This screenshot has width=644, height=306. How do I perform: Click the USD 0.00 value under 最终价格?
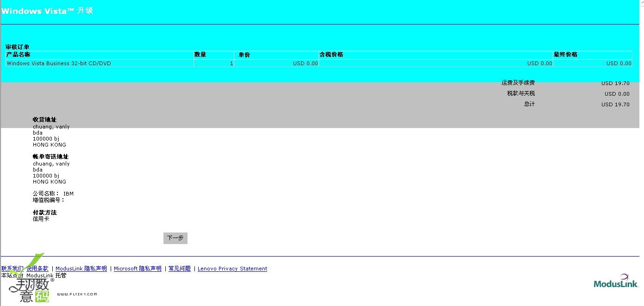619,63
